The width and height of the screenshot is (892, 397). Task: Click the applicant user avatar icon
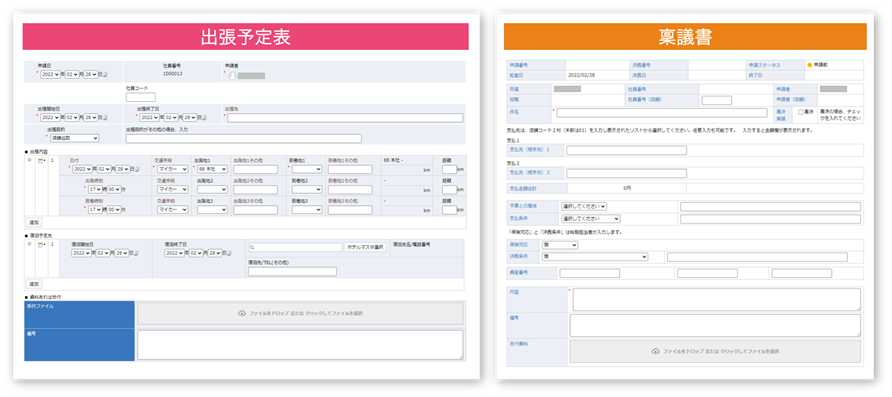click(x=232, y=75)
